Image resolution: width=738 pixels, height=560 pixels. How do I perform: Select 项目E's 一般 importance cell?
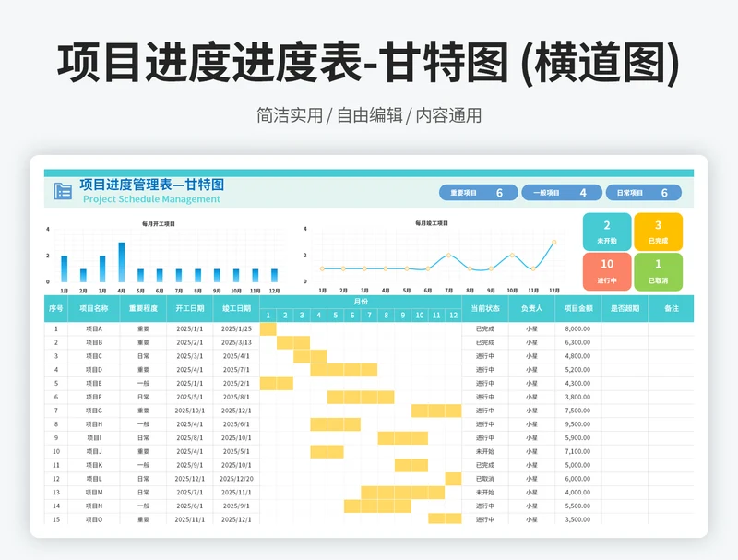(143, 384)
